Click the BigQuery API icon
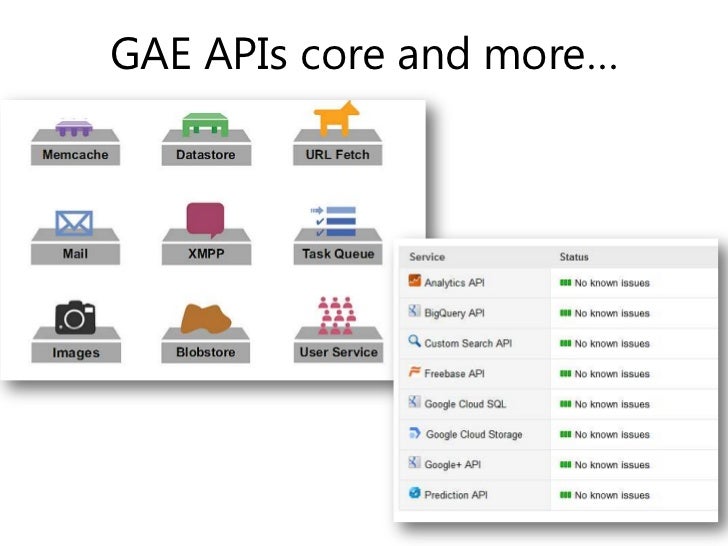The height and width of the screenshot is (546, 728). coord(414,311)
